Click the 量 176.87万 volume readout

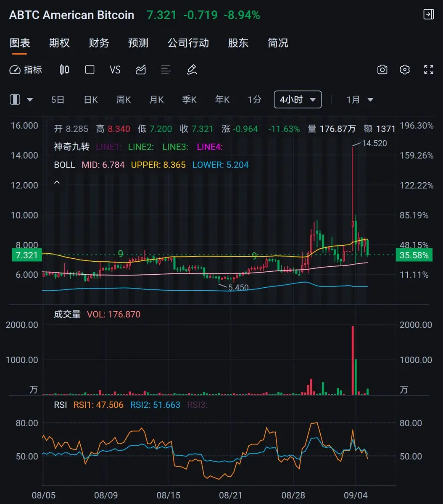click(x=332, y=129)
